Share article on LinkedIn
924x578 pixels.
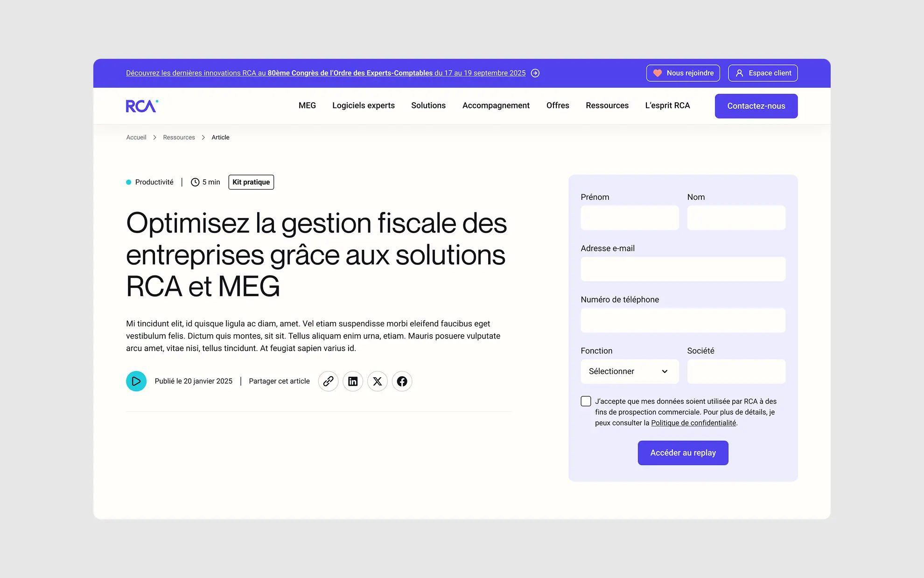[x=353, y=381]
